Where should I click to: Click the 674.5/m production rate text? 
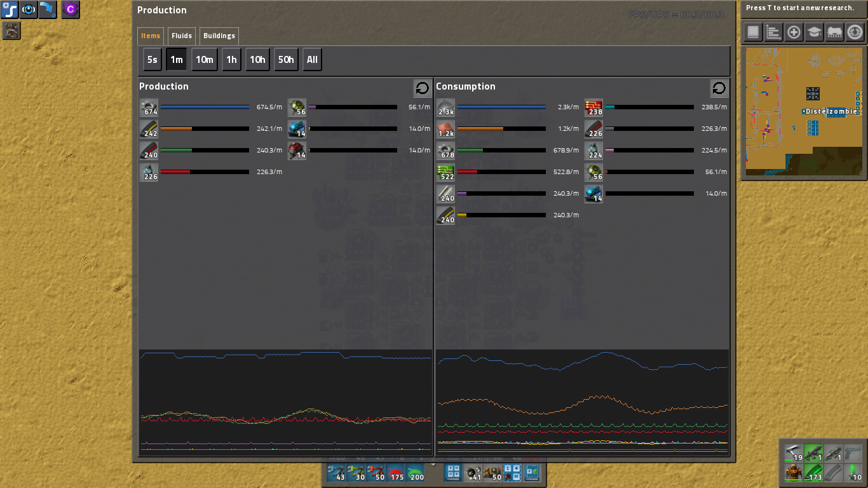click(269, 107)
